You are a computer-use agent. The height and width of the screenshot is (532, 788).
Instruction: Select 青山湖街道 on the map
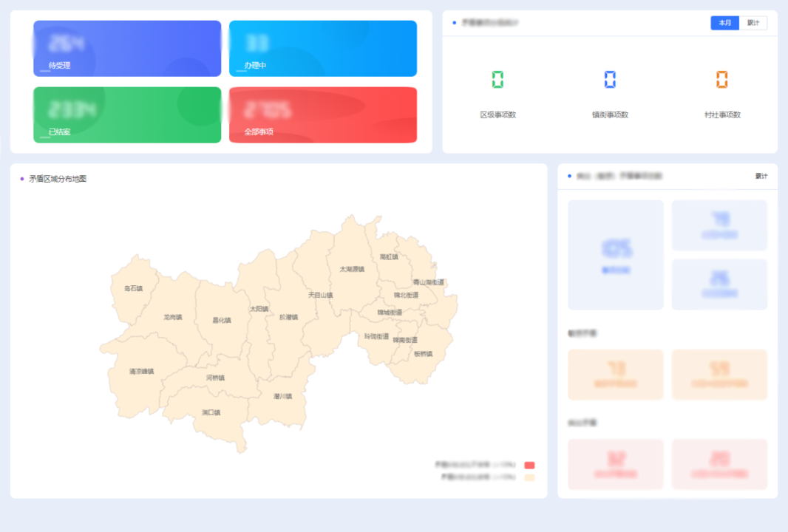(429, 282)
